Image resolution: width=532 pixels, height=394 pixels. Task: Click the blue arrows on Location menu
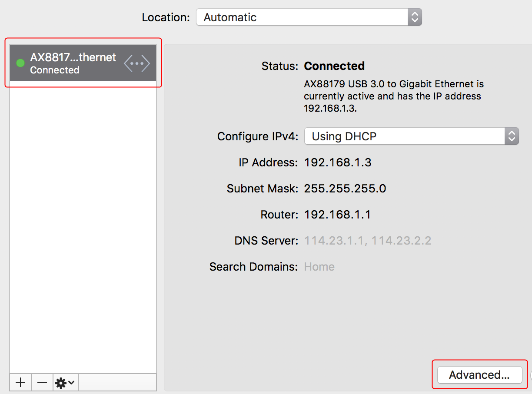(x=415, y=17)
